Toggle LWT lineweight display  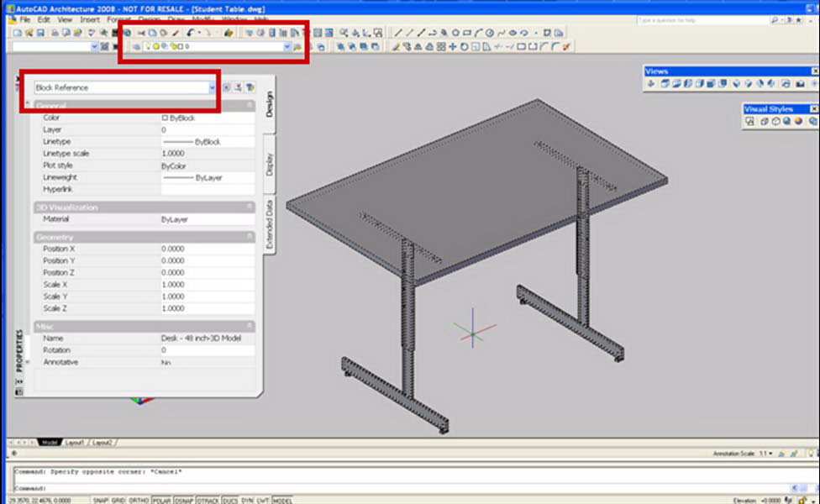point(263,501)
